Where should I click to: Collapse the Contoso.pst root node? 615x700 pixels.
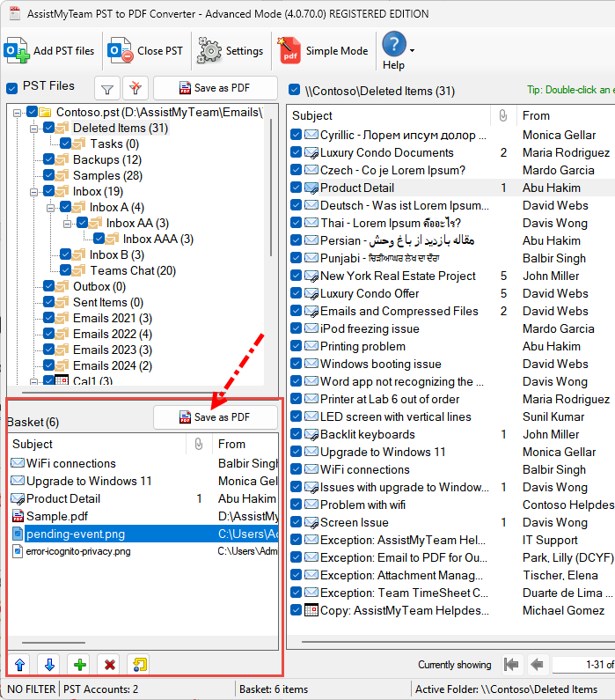pos(18,112)
